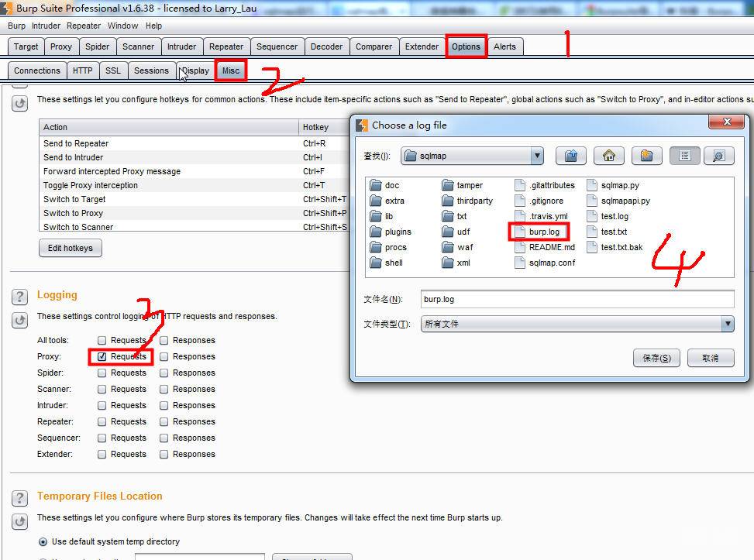754x560 pixels.
Task: Click help icon for Temporary Files Location
Action: [19, 498]
